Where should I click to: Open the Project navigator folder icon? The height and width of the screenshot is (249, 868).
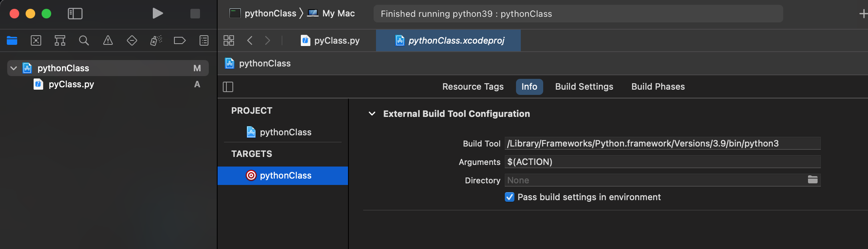pyautogui.click(x=12, y=40)
